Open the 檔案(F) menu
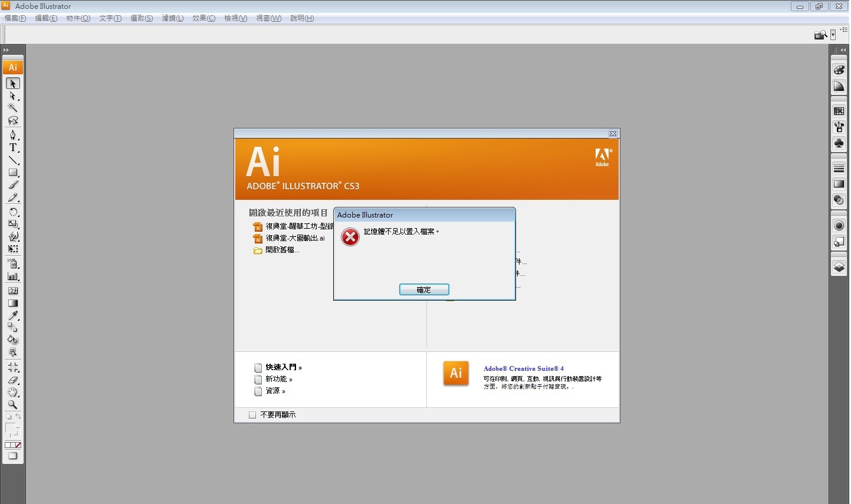This screenshot has width=851, height=504. click(x=15, y=18)
